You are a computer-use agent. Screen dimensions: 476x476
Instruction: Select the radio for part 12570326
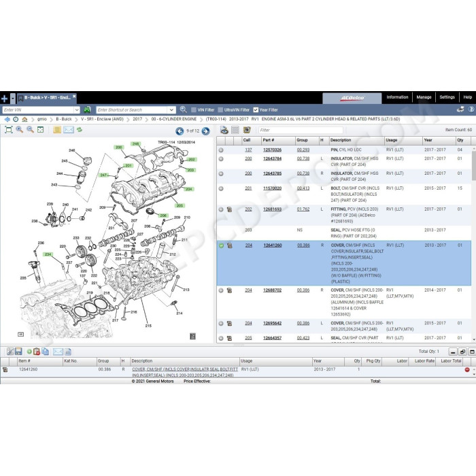[x=221, y=150]
